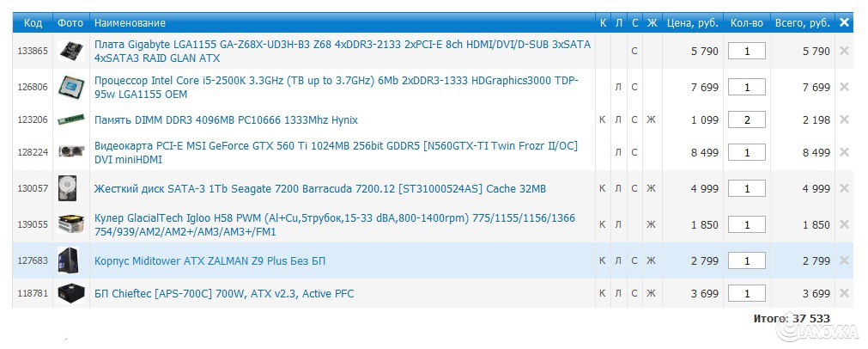Edit quantity field for Hynix memory
The width and height of the screenshot is (868, 349).
click(x=747, y=119)
